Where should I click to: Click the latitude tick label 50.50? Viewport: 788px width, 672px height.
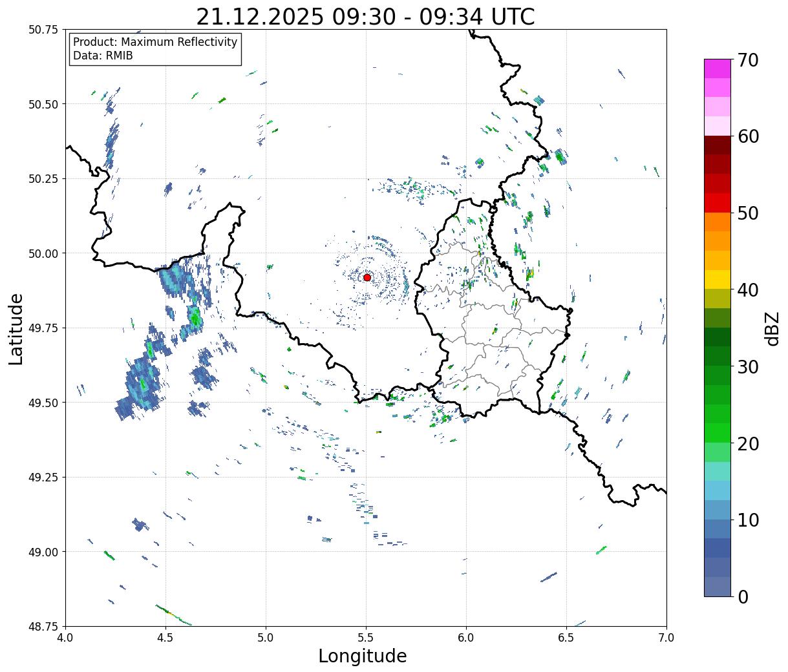pyautogui.click(x=43, y=104)
